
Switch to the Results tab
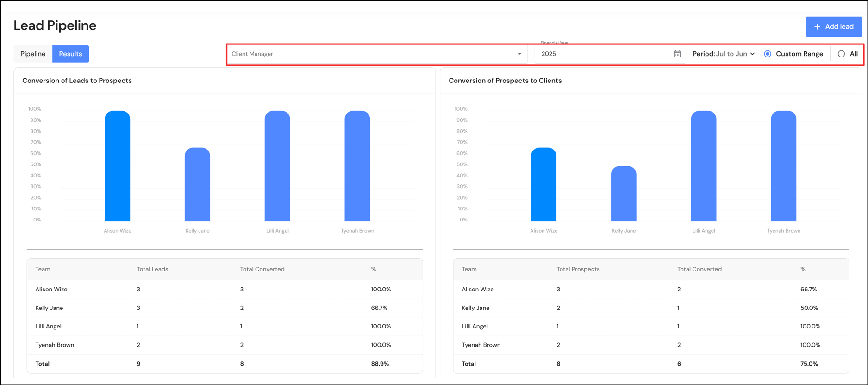click(x=70, y=54)
